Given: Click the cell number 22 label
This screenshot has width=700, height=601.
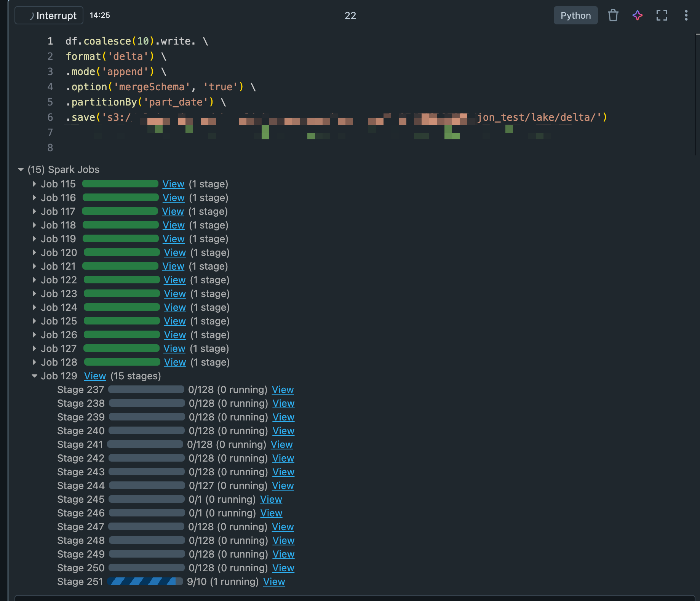Looking at the screenshot, I should pyautogui.click(x=350, y=16).
